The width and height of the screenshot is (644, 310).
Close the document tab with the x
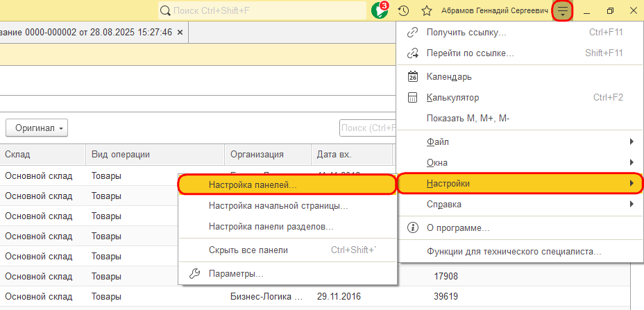click(x=180, y=33)
